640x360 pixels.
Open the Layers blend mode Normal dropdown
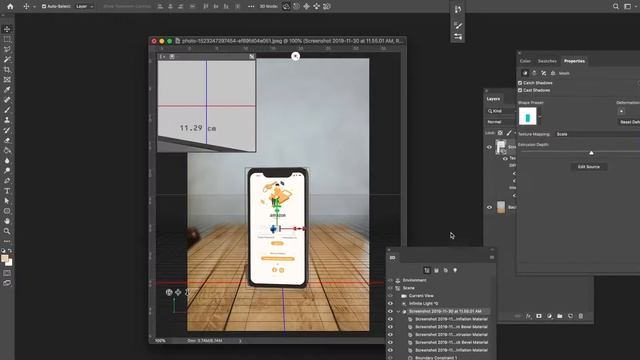tap(501, 122)
